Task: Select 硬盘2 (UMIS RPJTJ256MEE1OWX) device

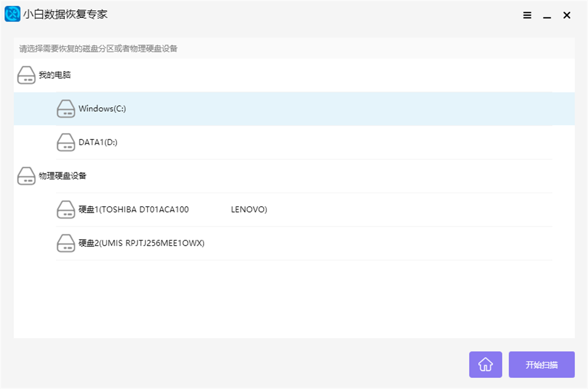Action: point(141,243)
